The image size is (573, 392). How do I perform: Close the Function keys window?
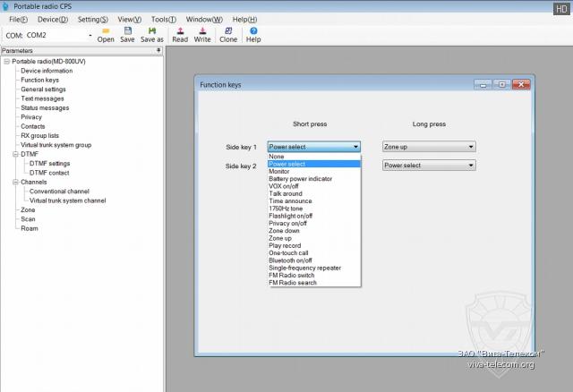pos(521,85)
